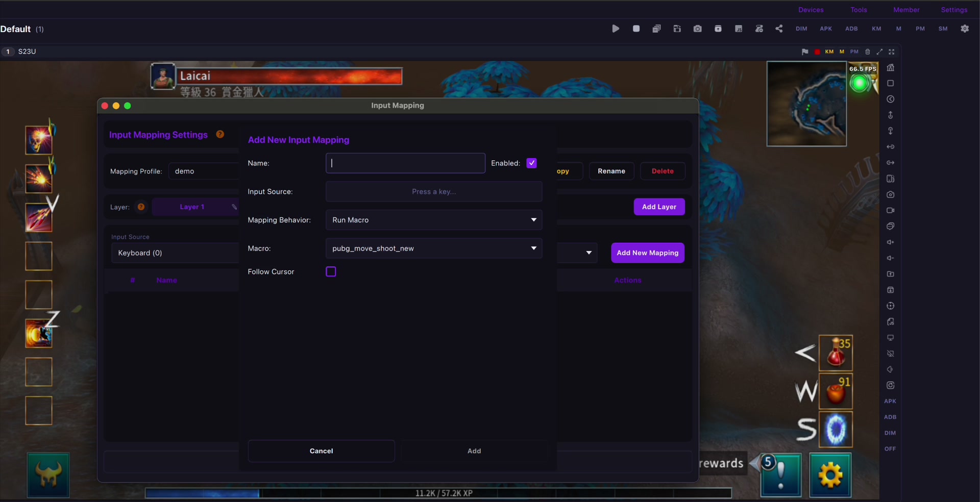Click ADB in the top toolbar
This screenshot has width=980, height=502.
(x=851, y=29)
